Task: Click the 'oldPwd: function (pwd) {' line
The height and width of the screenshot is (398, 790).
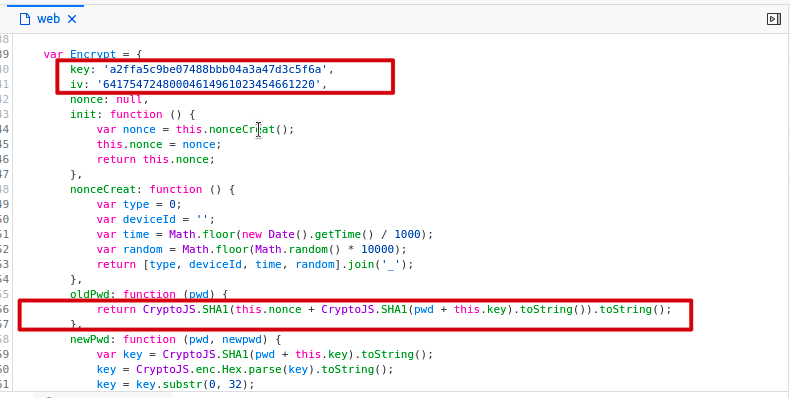Action: (x=149, y=294)
